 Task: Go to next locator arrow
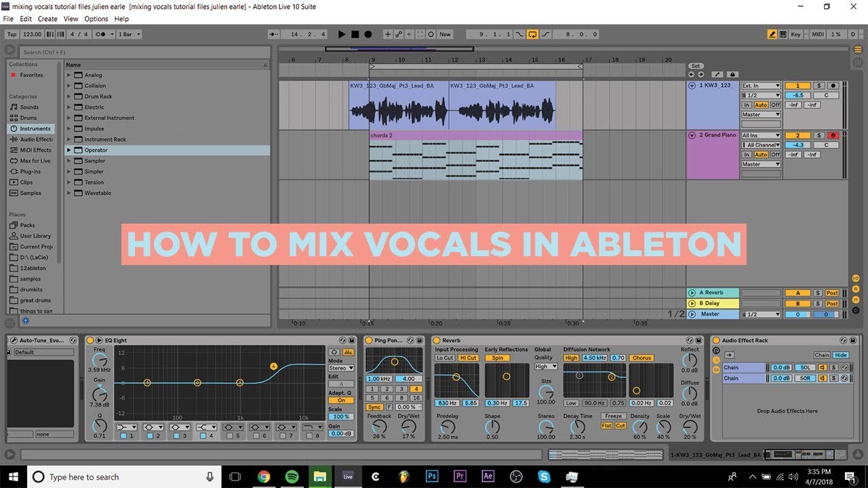[x=700, y=75]
